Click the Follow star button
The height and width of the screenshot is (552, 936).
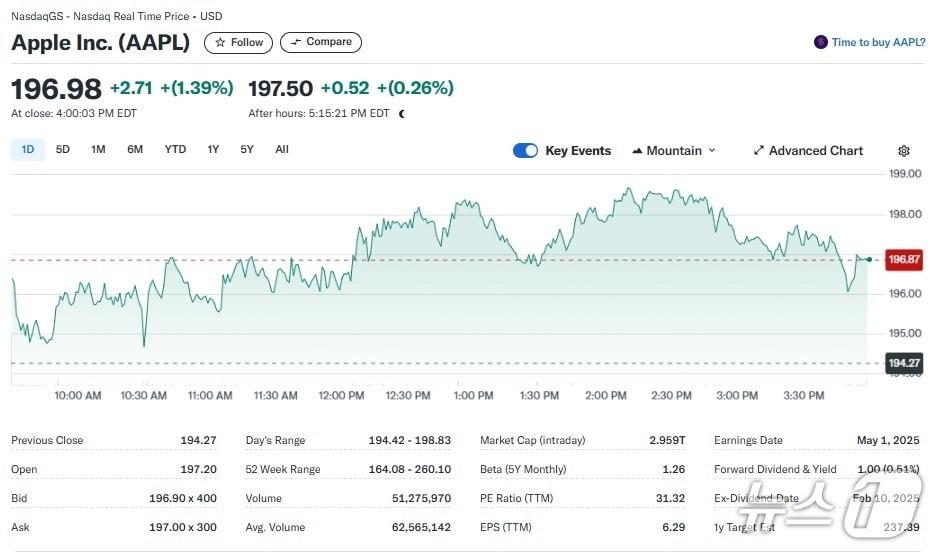point(238,42)
